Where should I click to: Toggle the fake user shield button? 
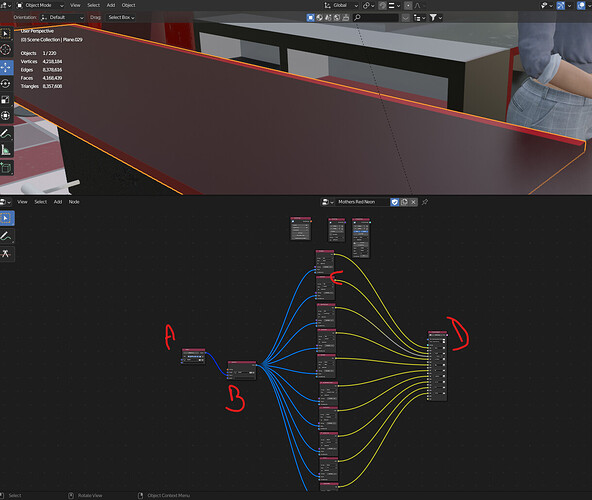coord(395,202)
